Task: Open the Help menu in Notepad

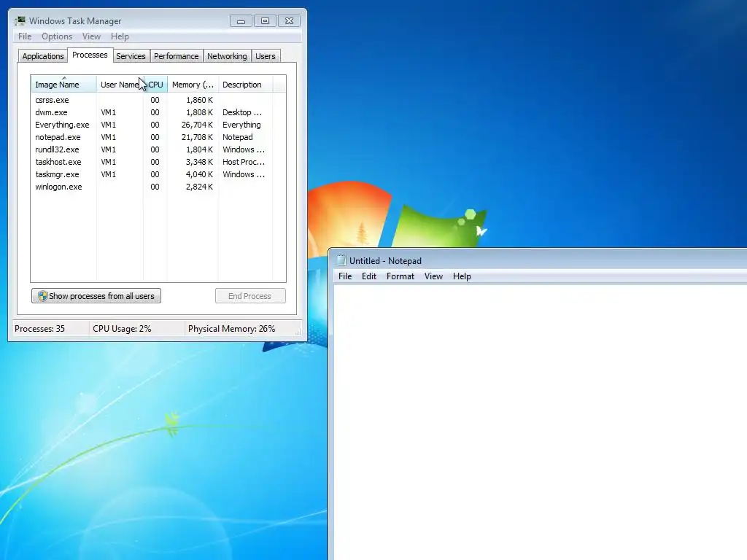Action: click(462, 276)
